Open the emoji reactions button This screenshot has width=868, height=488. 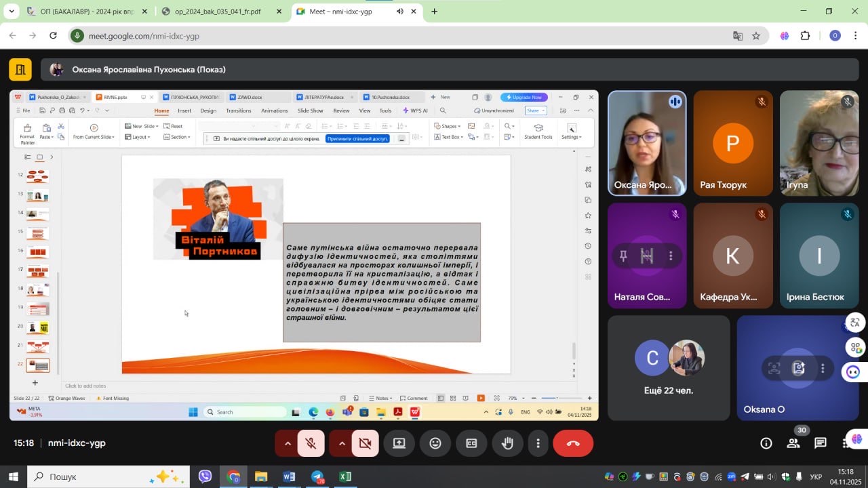point(435,443)
